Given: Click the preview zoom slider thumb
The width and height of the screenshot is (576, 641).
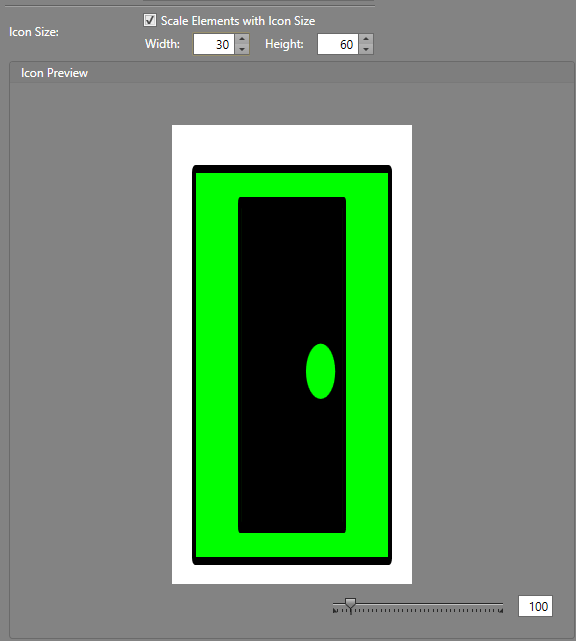Looking at the screenshot, I should 350,604.
